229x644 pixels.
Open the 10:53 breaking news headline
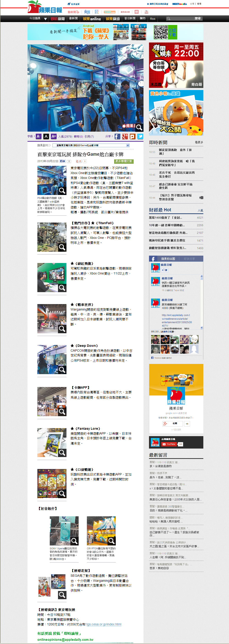[x=175, y=152]
